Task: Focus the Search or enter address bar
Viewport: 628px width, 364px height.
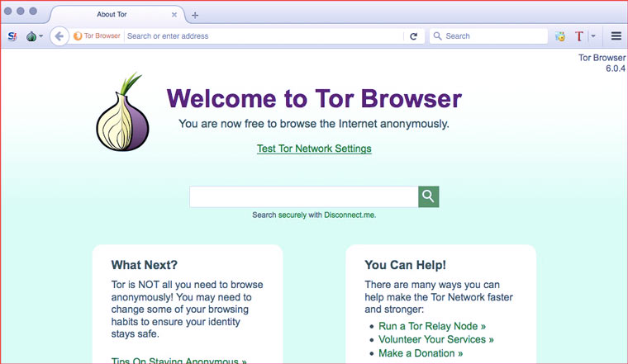Action: coord(264,36)
